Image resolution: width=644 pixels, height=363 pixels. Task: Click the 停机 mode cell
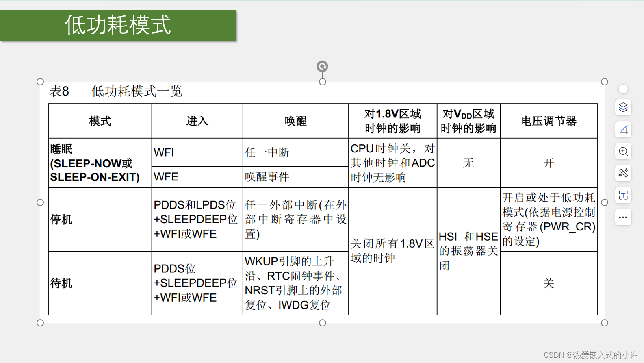(100, 220)
